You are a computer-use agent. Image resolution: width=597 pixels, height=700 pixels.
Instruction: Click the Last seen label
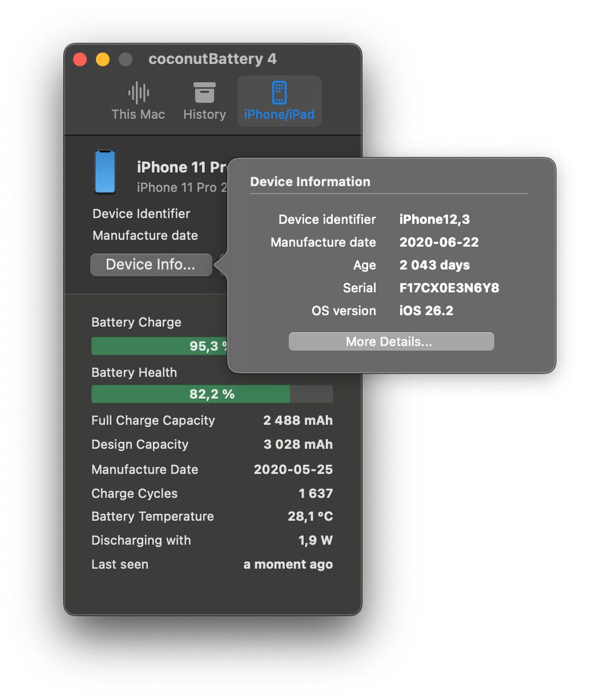(120, 565)
